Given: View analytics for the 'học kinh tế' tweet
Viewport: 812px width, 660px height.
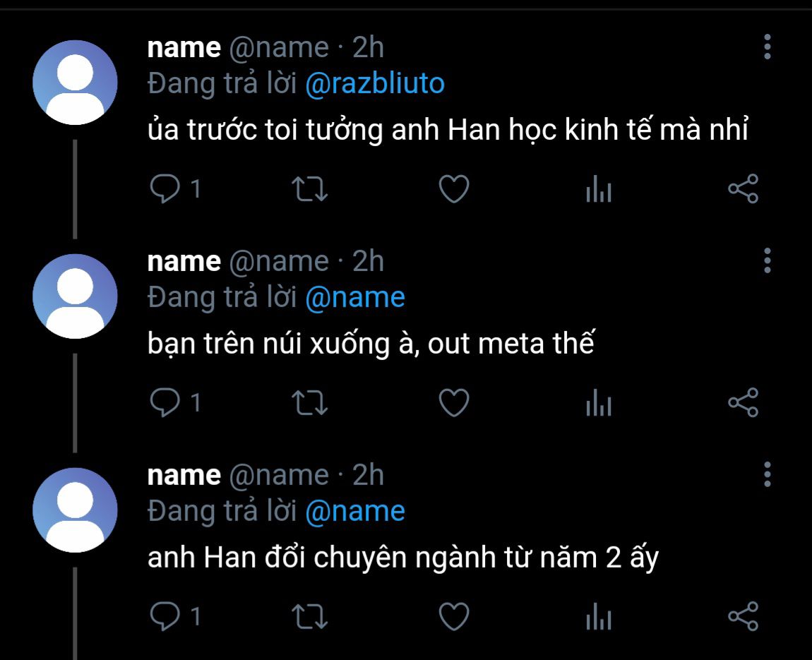Looking at the screenshot, I should pos(598,189).
